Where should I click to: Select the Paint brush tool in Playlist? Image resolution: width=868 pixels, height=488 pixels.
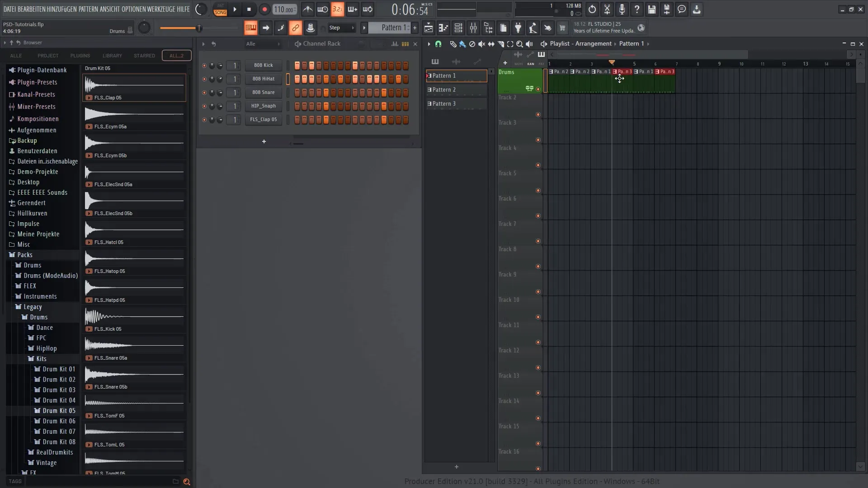click(x=462, y=44)
